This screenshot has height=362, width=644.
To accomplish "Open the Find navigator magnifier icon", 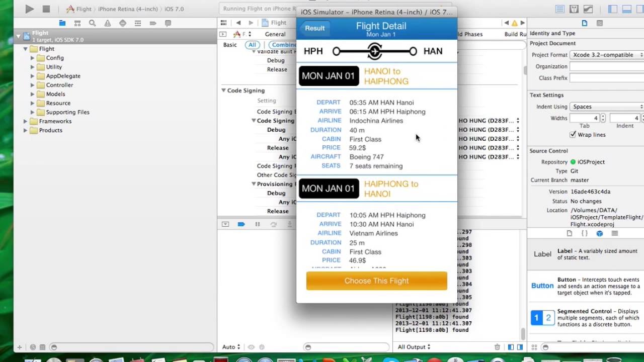I will (x=93, y=23).
